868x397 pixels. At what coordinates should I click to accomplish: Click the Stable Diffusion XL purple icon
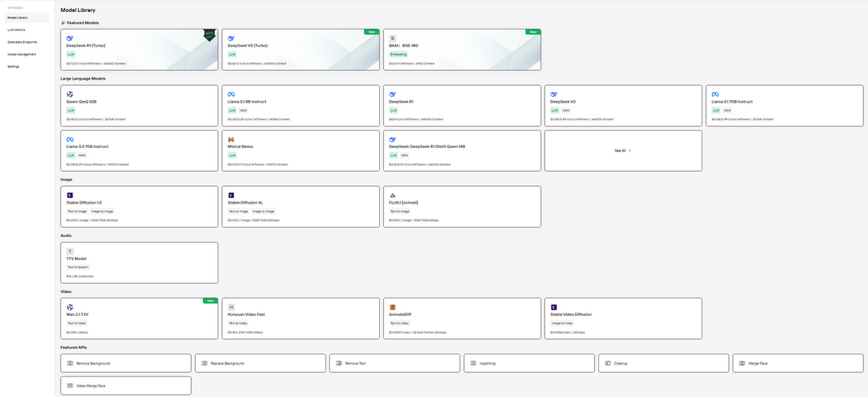click(231, 195)
